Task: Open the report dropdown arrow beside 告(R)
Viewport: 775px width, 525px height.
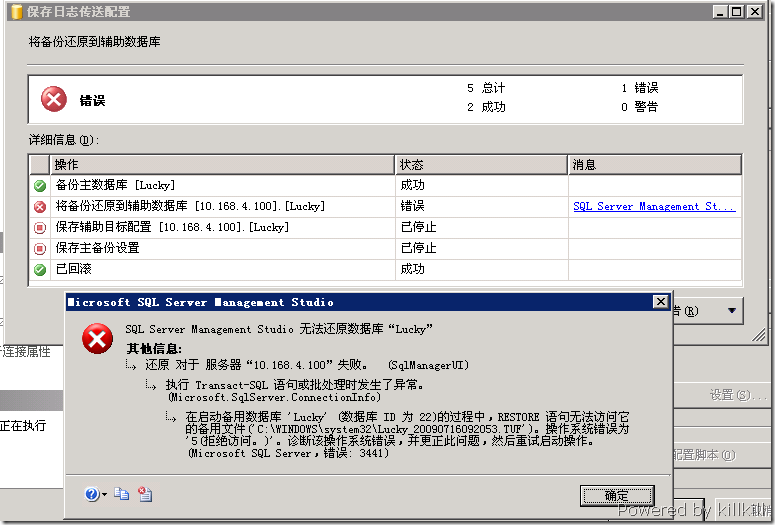Action: (732, 311)
